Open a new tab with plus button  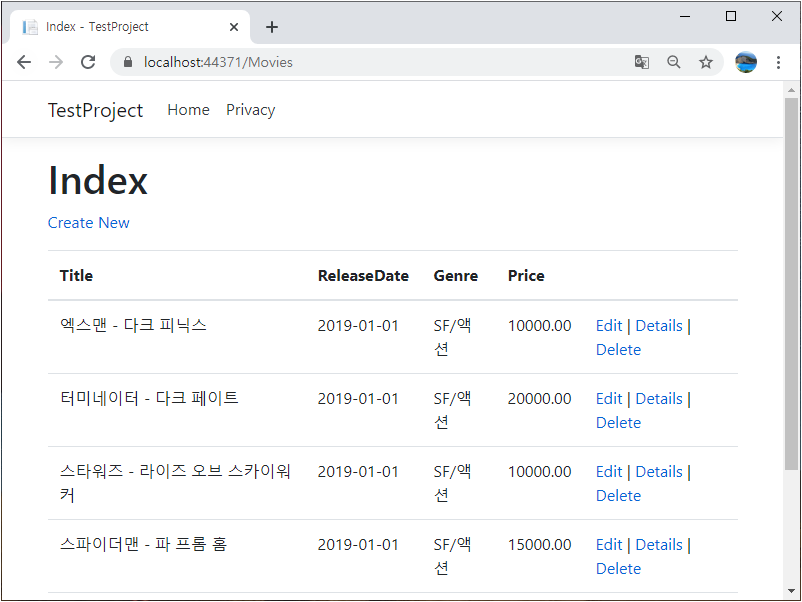(272, 27)
